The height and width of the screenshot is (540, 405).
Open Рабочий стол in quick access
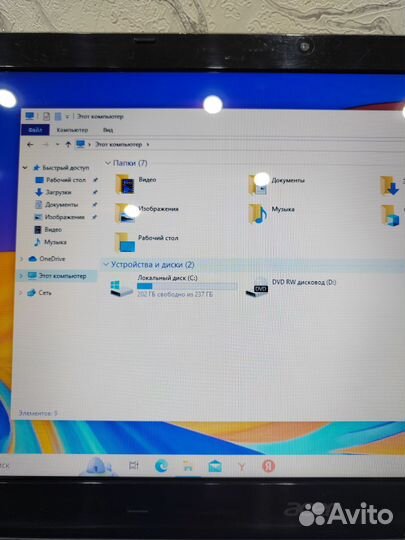click(66, 180)
